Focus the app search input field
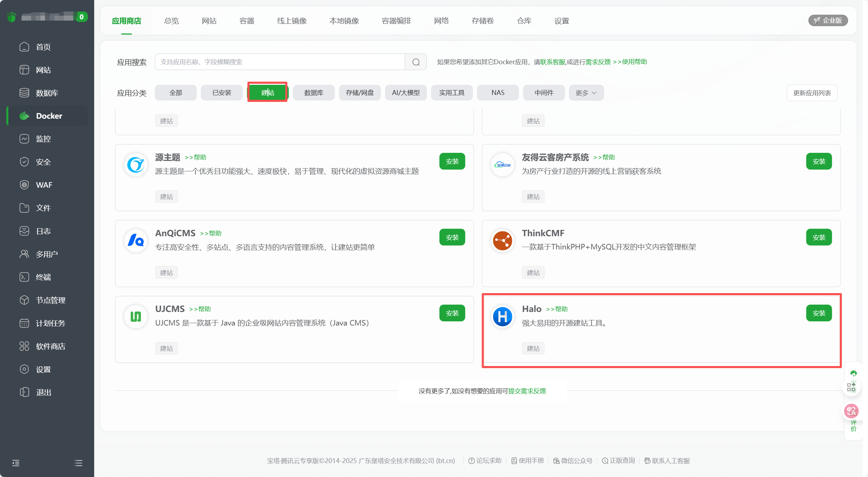The height and width of the screenshot is (477, 868). point(280,62)
